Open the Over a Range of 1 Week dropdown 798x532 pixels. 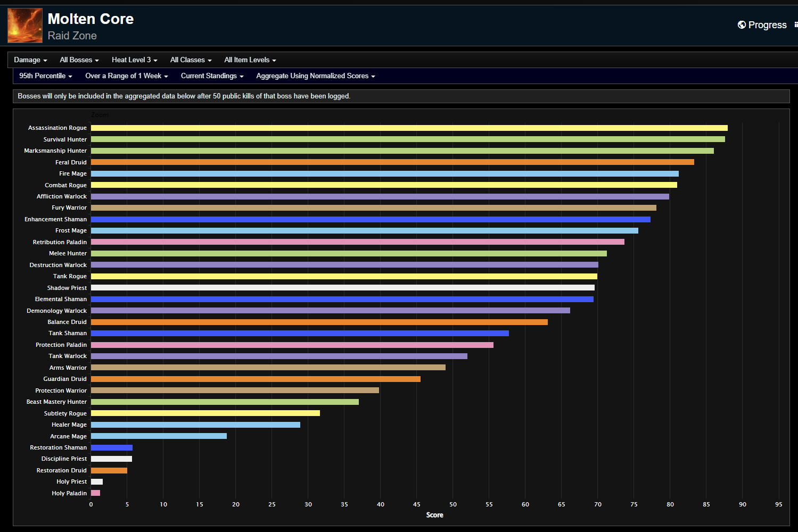[x=126, y=76]
